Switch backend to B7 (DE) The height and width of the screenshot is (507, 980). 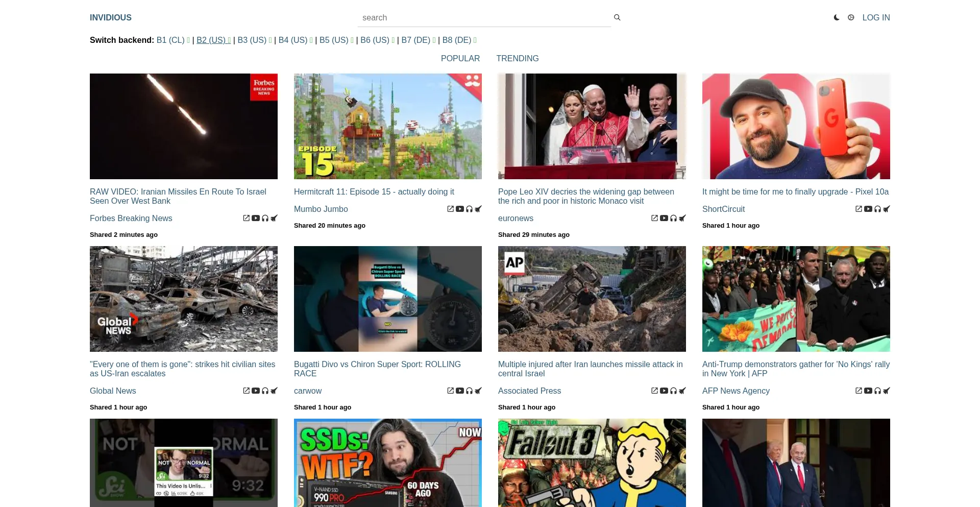tap(419, 40)
